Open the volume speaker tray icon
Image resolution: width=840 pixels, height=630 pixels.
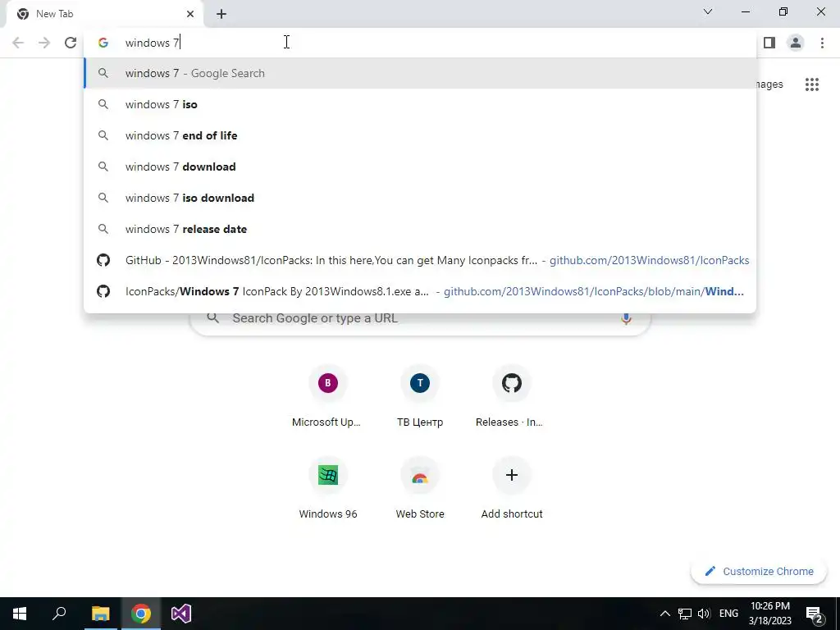pyautogui.click(x=704, y=614)
